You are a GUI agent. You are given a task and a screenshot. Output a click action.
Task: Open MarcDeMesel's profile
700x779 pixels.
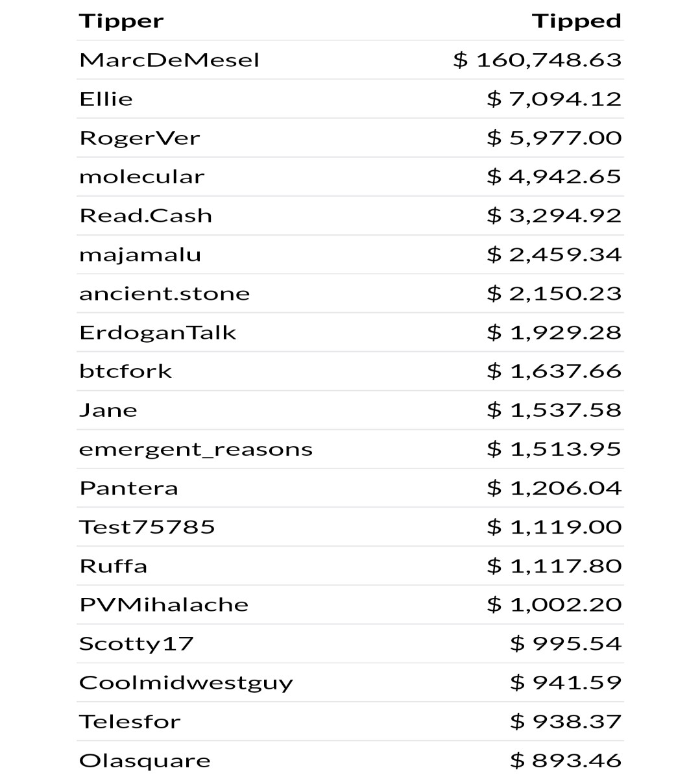click(169, 60)
